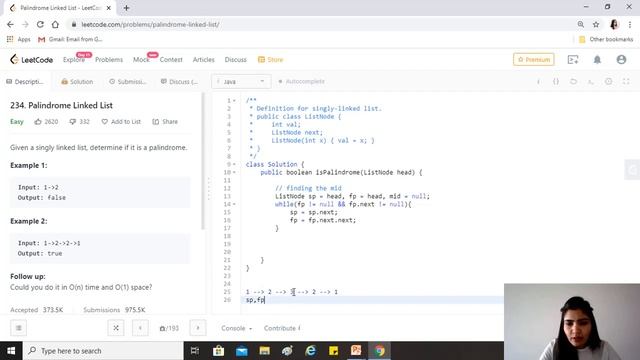Toggle editor fullscreen icon
The image size is (640, 360).
point(626,82)
